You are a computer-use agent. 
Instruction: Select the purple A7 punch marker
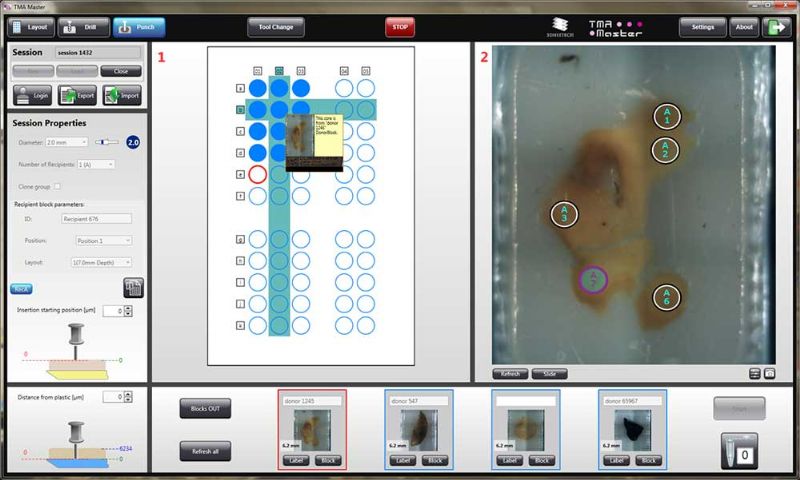pyautogui.click(x=593, y=280)
